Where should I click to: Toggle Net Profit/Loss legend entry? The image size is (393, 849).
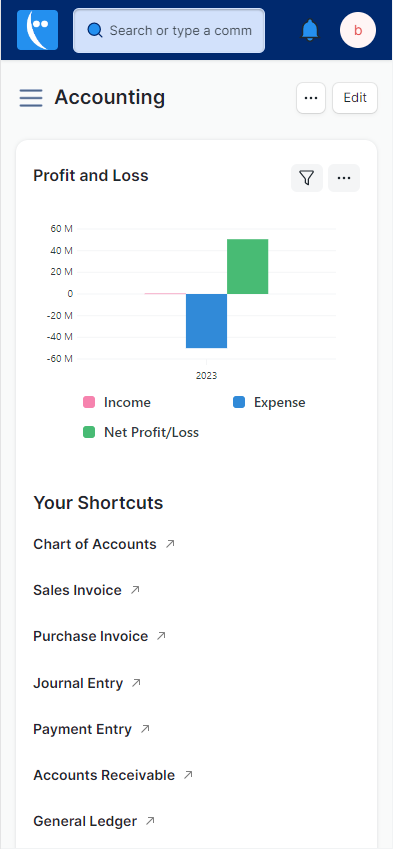point(141,432)
